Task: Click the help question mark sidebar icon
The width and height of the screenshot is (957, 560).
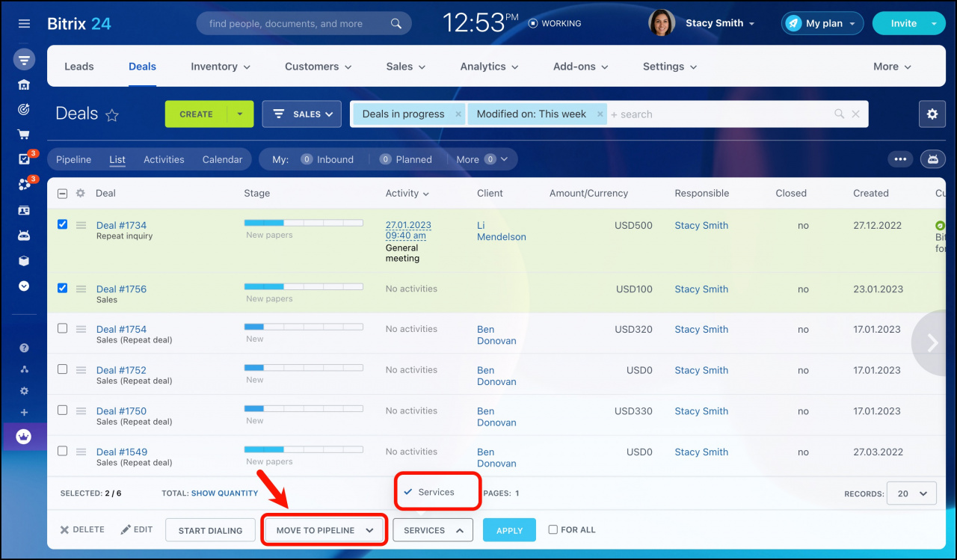Action: (x=24, y=348)
